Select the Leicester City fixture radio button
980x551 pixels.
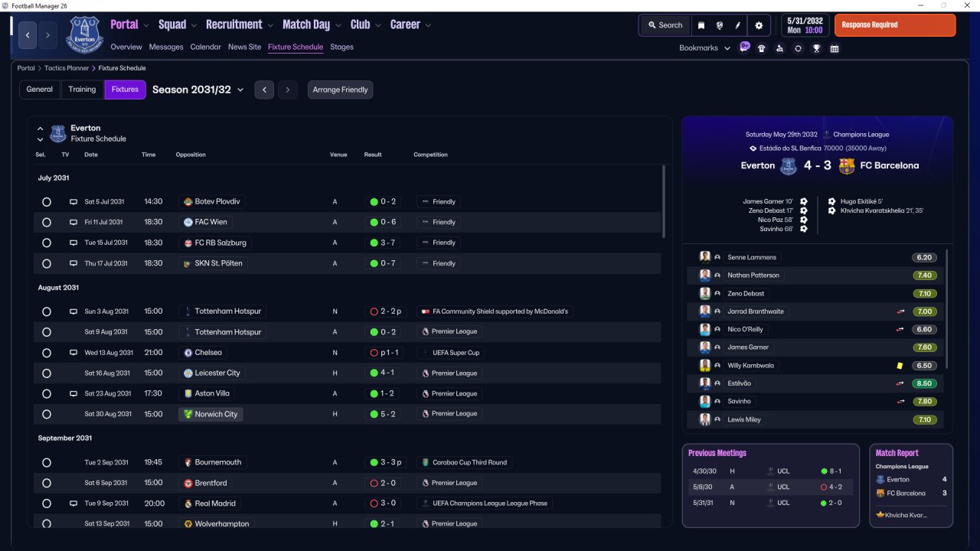coord(47,373)
